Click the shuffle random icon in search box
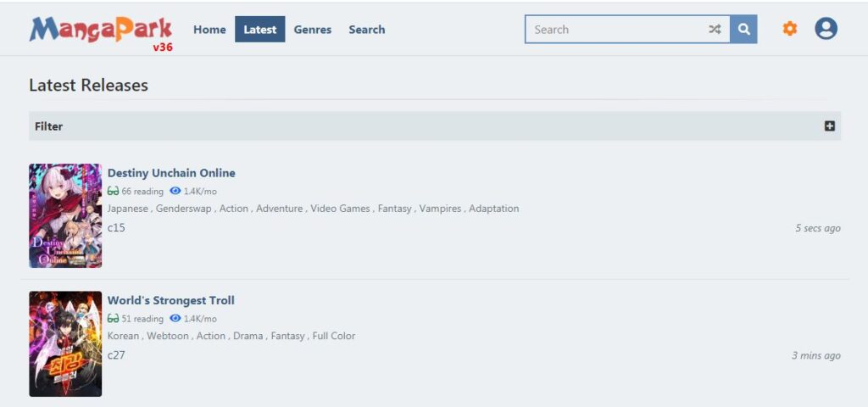The width and height of the screenshot is (868, 407). [715, 30]
